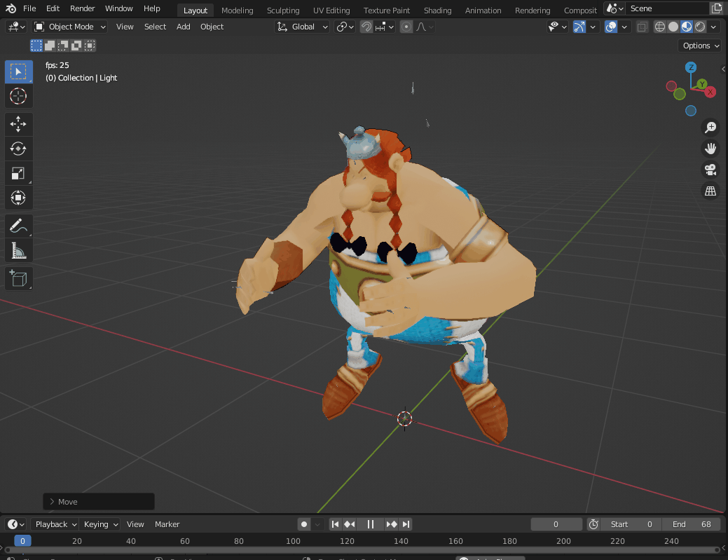Image resolution: width=728 pixels, height=560 pixels.
Task: Select the Annotate tool
Action: pyautogui.click(x=19, y=226)
